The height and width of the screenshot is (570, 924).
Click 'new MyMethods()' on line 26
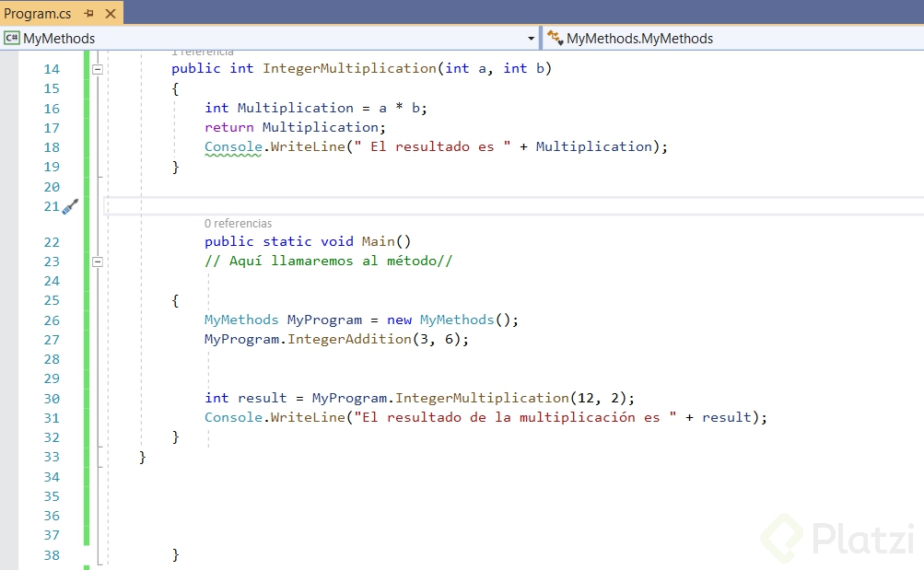(x=452, y=320)
